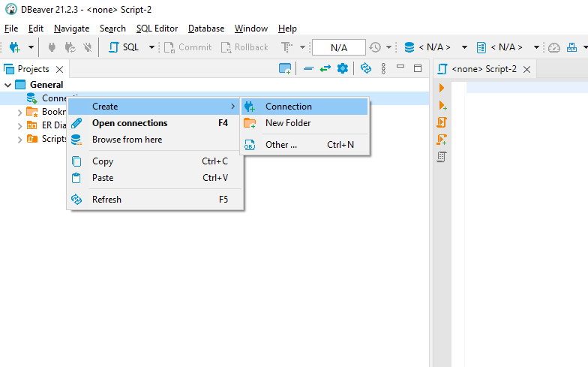Open the transaction mode dropdown arrow

click(302, 47)
